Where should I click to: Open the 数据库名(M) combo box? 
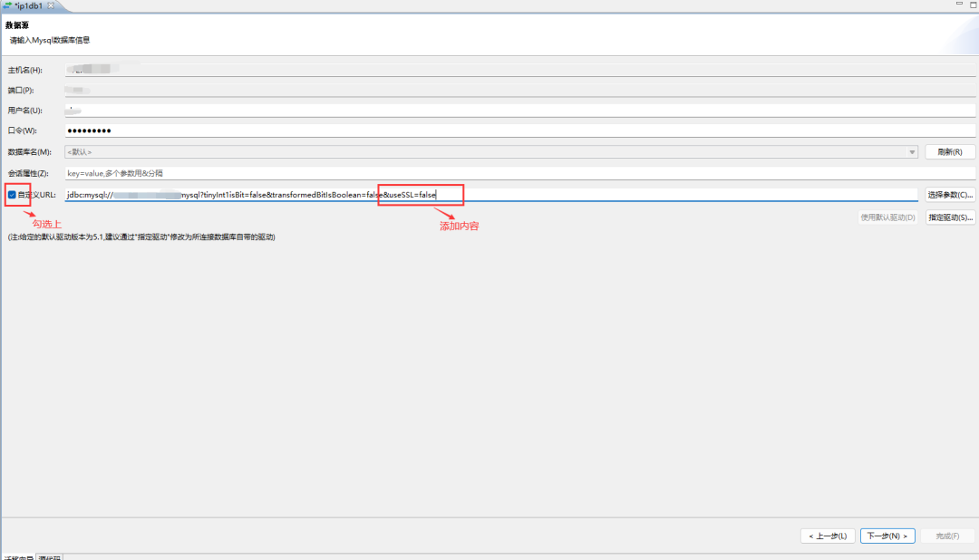(x=491, y=151)
